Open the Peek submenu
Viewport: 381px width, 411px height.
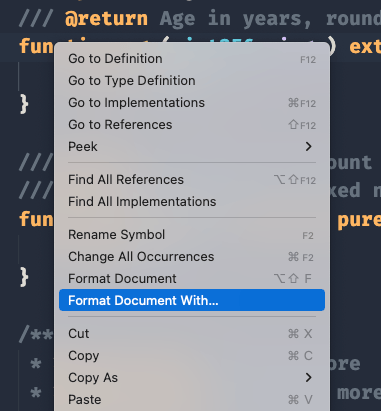click(192, 147)
